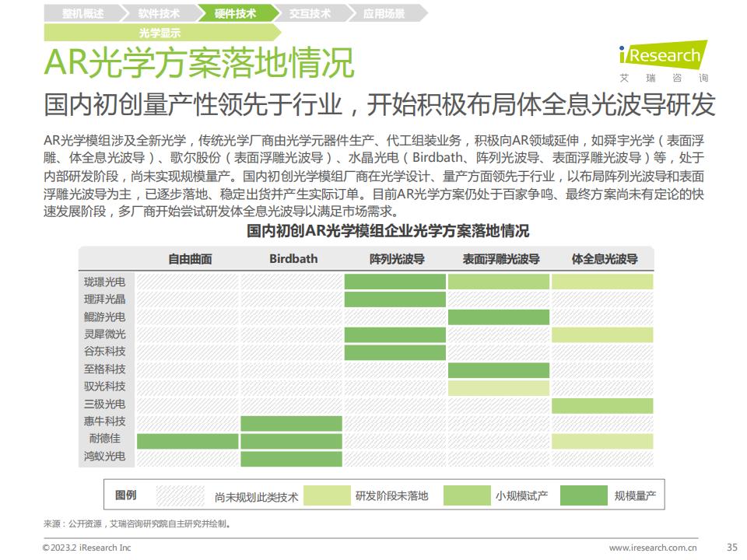Click the 自由曲面 green cell for 耐德佳
The image size is (747, 560).
[x=188, y=441]
